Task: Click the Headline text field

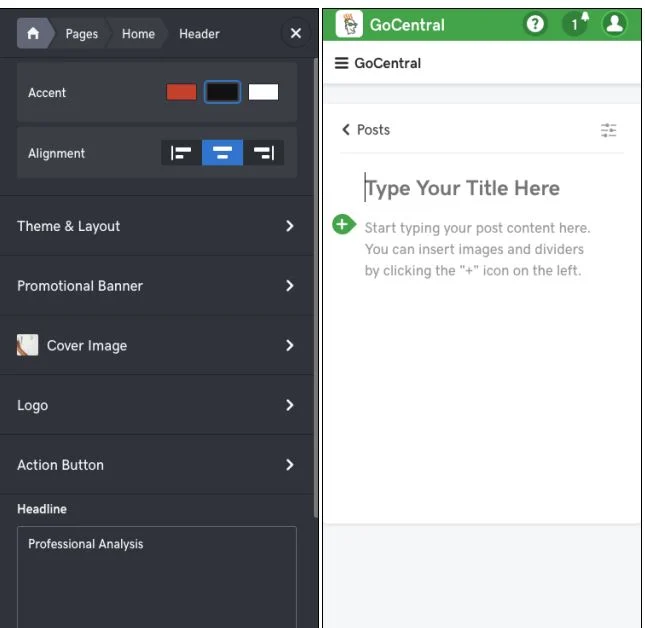Action: coord(157,577)
